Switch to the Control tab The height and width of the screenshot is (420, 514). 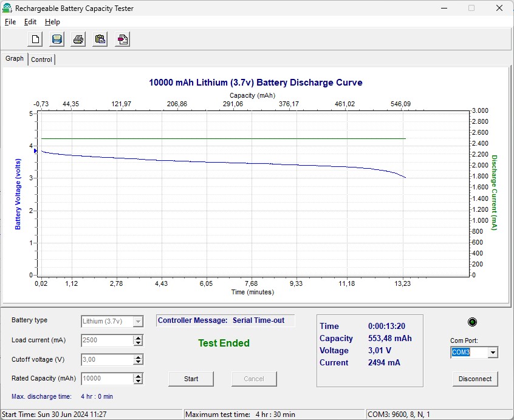click(41, 59)
